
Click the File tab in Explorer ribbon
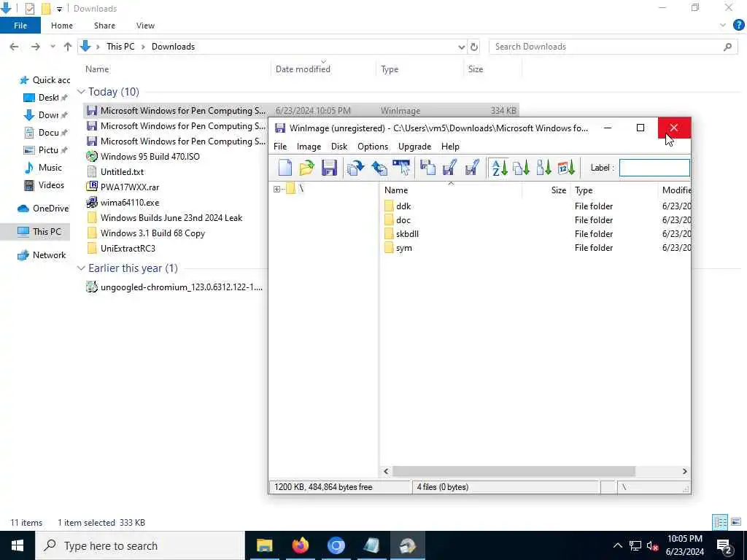(x=20, y=26)
